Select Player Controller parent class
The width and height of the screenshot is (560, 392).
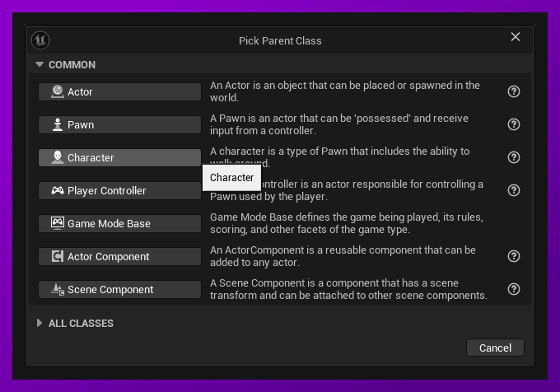[119, 190]
